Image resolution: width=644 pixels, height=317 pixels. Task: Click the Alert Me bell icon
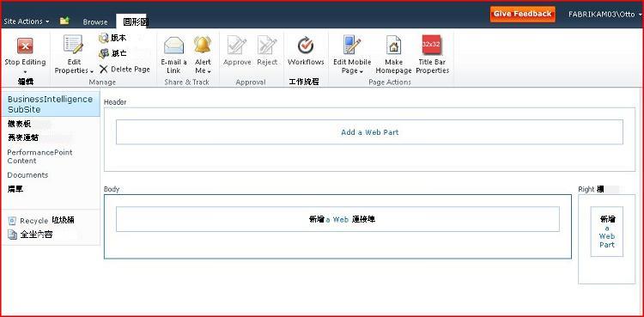point(203,45)
